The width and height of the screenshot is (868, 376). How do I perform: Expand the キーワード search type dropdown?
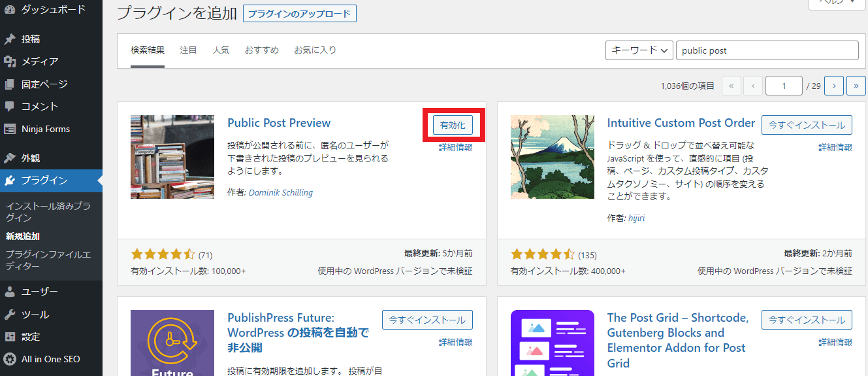tap(639, 50)
